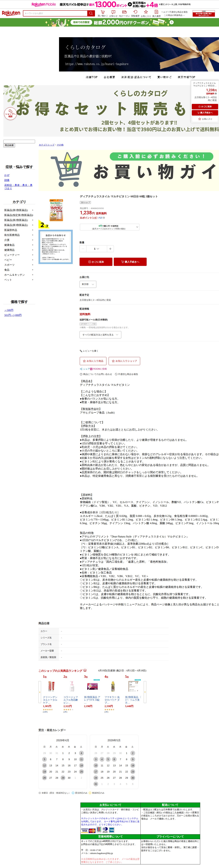Click the right arrow of the ranking carousel
Viewport: 219px width, 868px height.
[x=145, y=692]
